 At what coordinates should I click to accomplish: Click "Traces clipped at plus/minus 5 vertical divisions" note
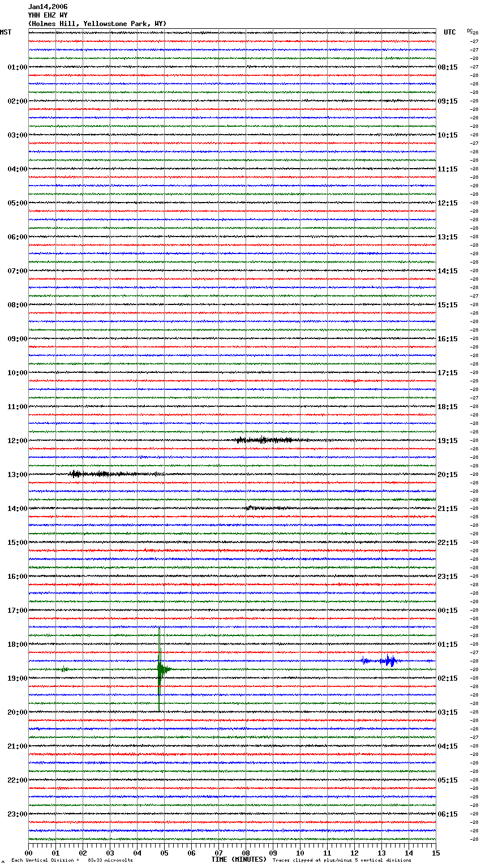(342, 861)
